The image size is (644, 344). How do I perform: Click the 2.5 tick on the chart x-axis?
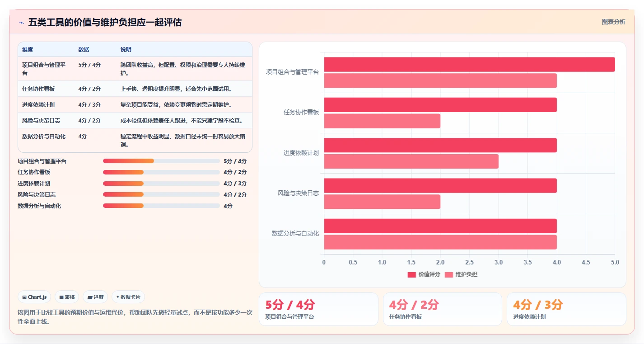tap(469, 263)
